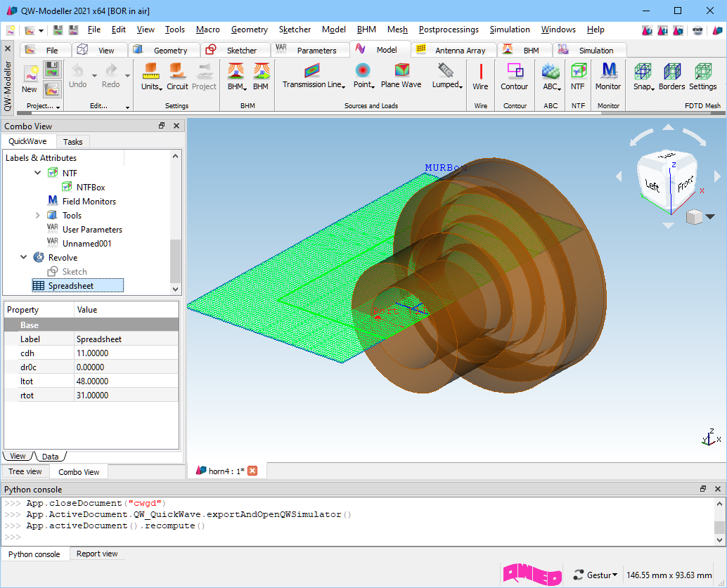The width and height of the screenshot is (727, 588).
Task: Select the Spreadsheet item in the model tree
Action: coord(71,285)
